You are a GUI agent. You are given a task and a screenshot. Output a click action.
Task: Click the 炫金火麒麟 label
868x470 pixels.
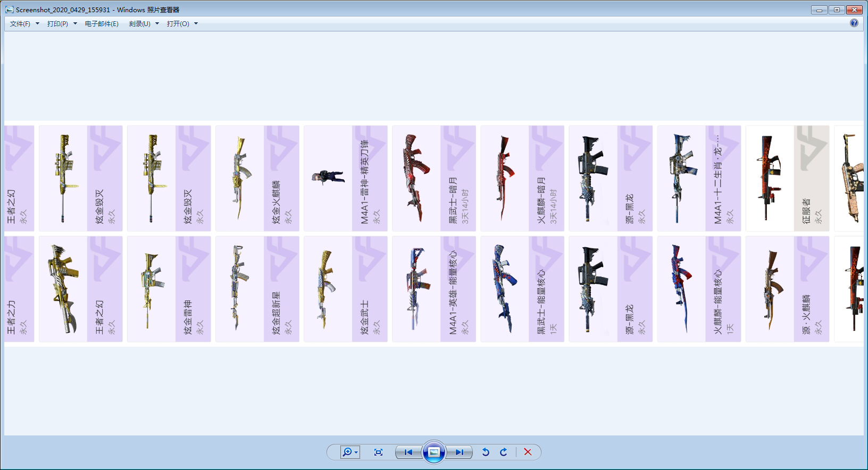click(276, 202)
